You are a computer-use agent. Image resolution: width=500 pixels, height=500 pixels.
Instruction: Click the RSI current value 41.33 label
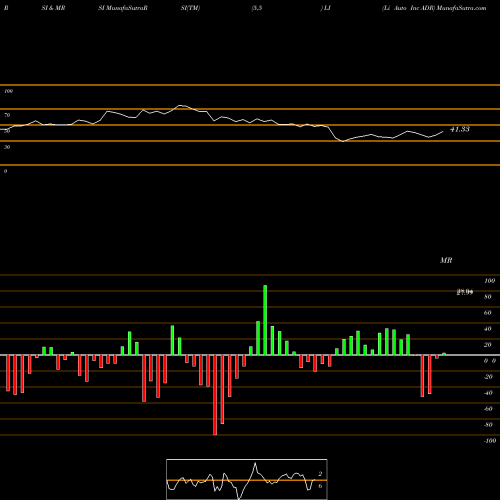[460, 129]
